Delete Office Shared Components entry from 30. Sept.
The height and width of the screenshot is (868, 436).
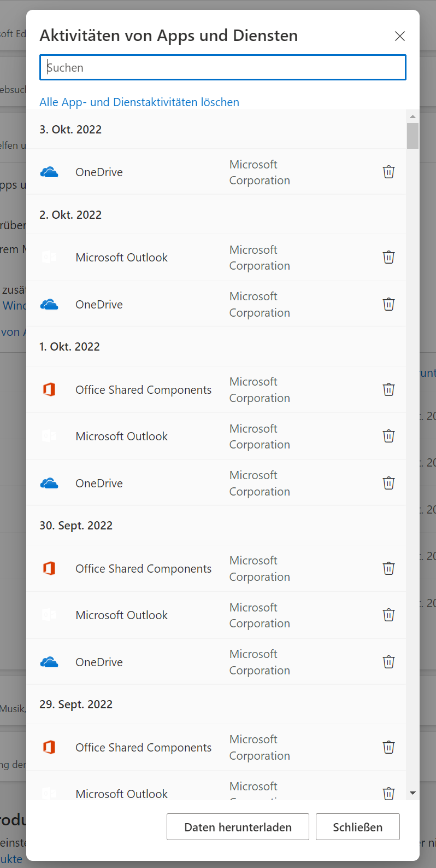coord(388,568)
